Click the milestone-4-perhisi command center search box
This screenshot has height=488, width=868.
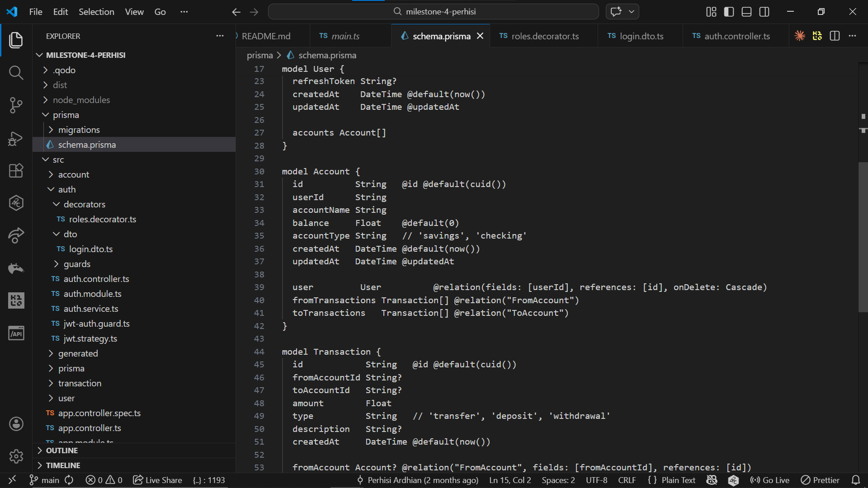tap(433, 12)
